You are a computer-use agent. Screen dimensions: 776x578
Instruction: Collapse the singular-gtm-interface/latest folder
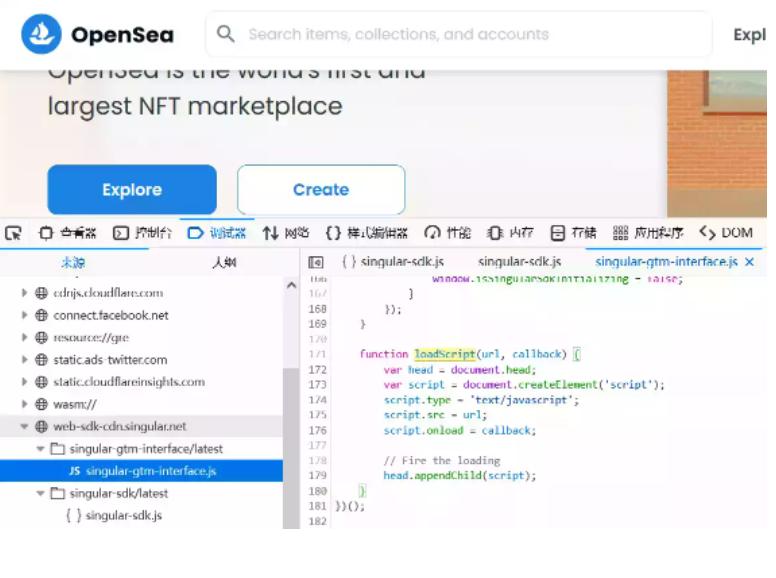[x=41, y=449]
